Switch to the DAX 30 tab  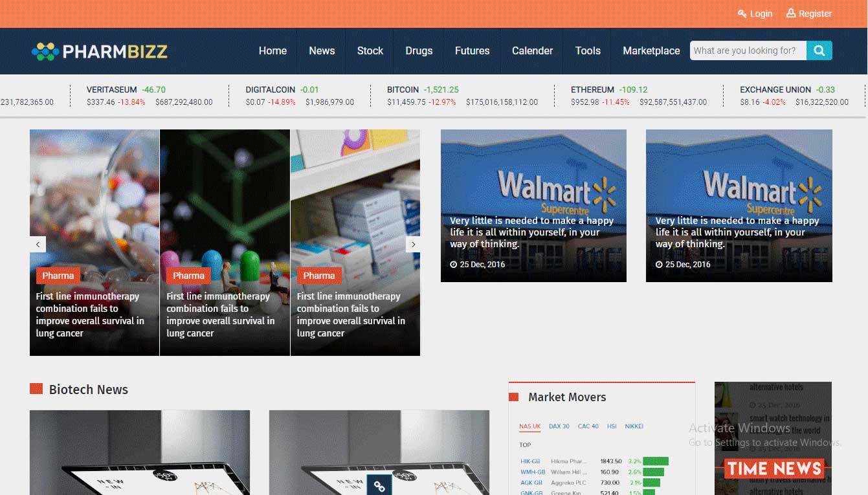pos(559,426)
